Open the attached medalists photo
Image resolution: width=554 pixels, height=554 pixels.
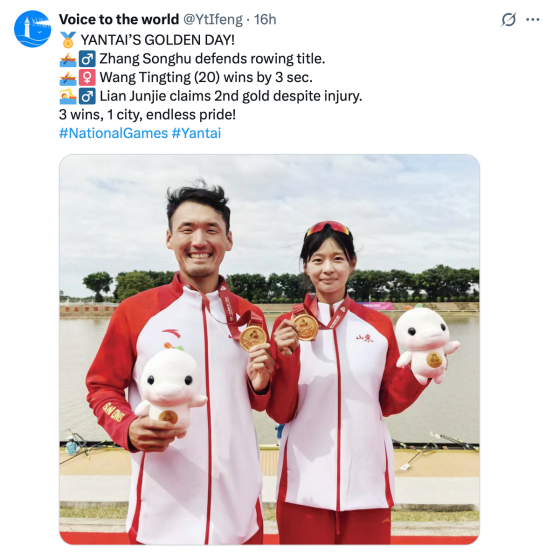coord(270,349)
